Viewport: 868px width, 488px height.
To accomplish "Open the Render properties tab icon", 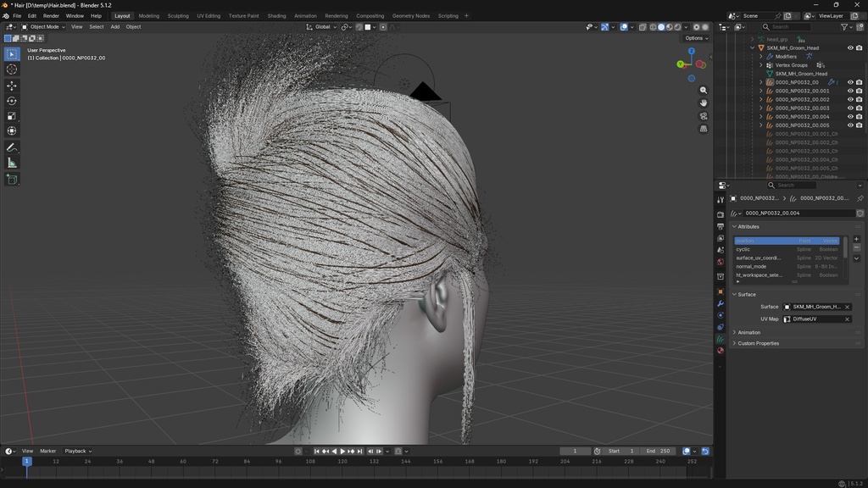I will 721,214.
